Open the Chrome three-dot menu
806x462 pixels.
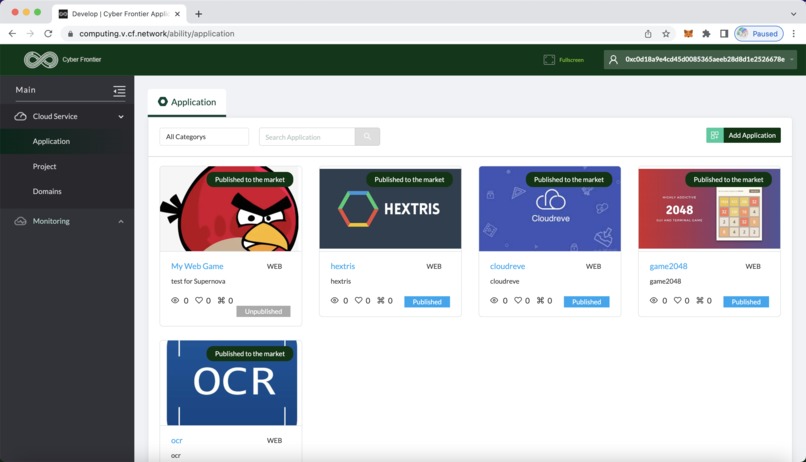(794, 33)
